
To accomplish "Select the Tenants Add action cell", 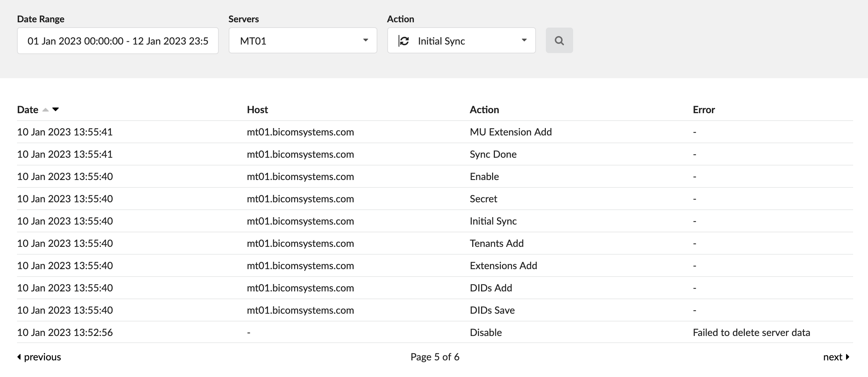I will point(497,243).
